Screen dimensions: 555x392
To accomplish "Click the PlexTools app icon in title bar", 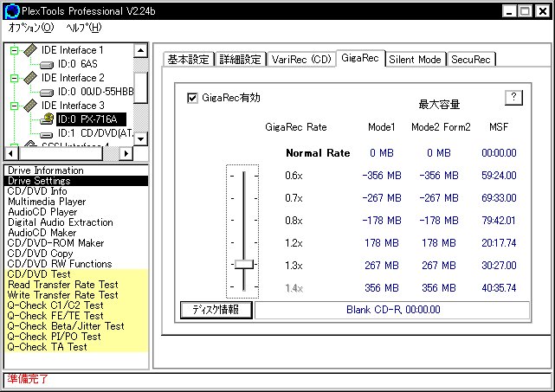I will pyautogui.click(x=11, y=11).
